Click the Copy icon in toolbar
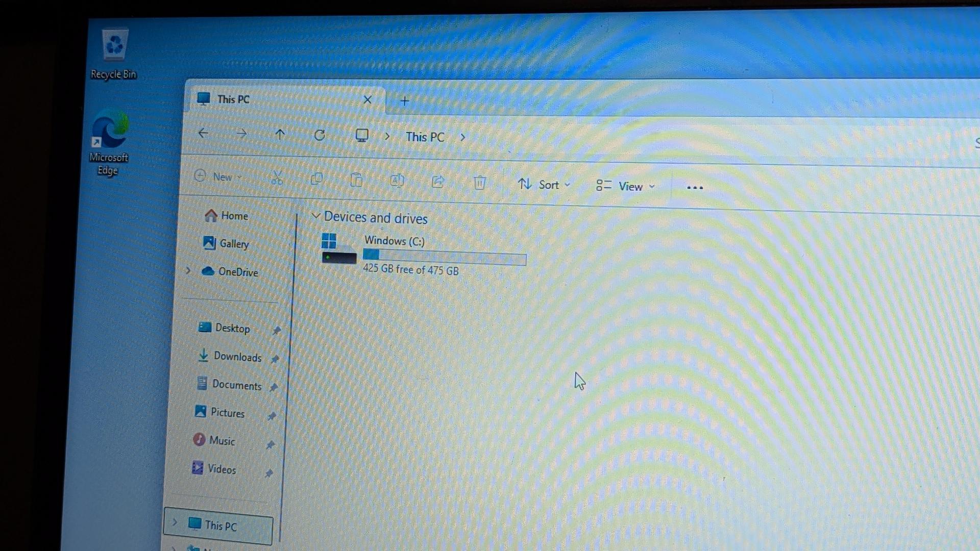 tap(316, 179)
